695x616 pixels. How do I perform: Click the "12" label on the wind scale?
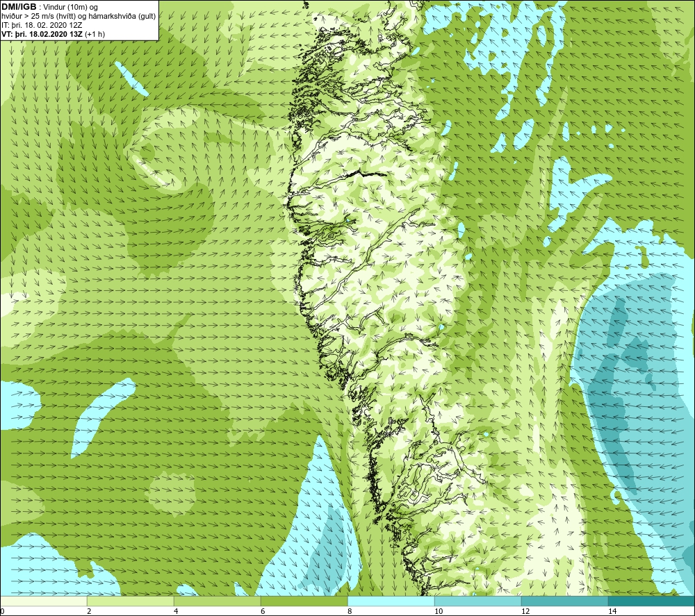[x=525, y=611]
